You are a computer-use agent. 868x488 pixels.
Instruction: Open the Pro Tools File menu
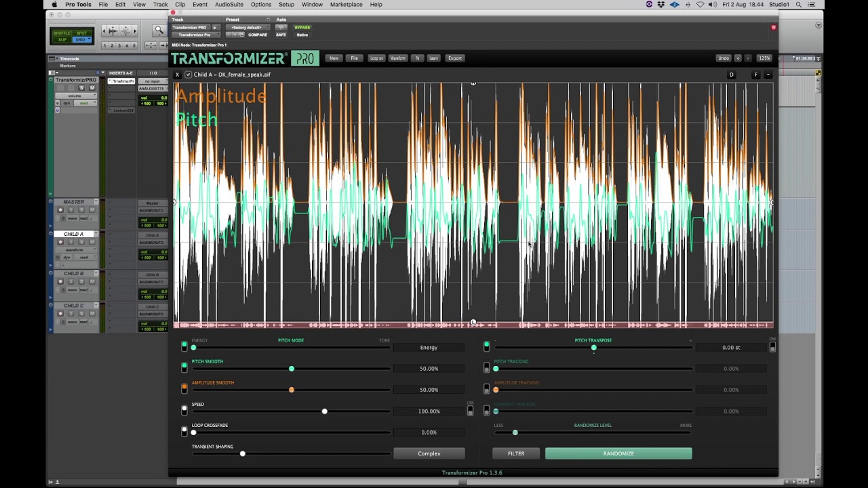tap(103, 4)
